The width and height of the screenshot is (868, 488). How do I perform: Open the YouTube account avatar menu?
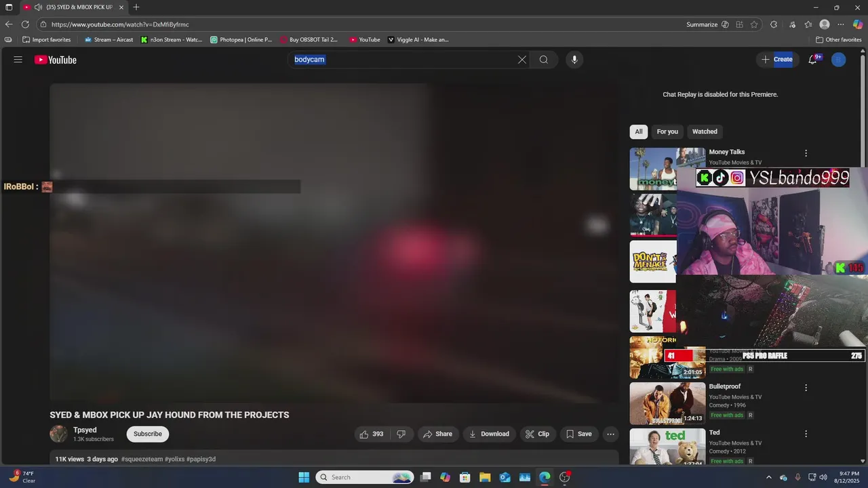[x=839, y=60]
